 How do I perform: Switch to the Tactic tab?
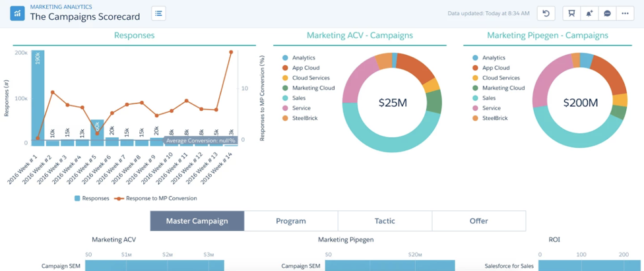point(385,221)
